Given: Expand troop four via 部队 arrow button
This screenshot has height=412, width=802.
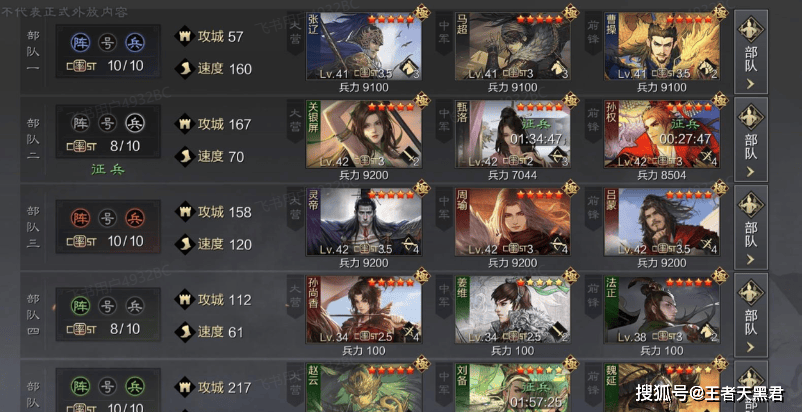Looking at the screenshot, I should [751, 315].
